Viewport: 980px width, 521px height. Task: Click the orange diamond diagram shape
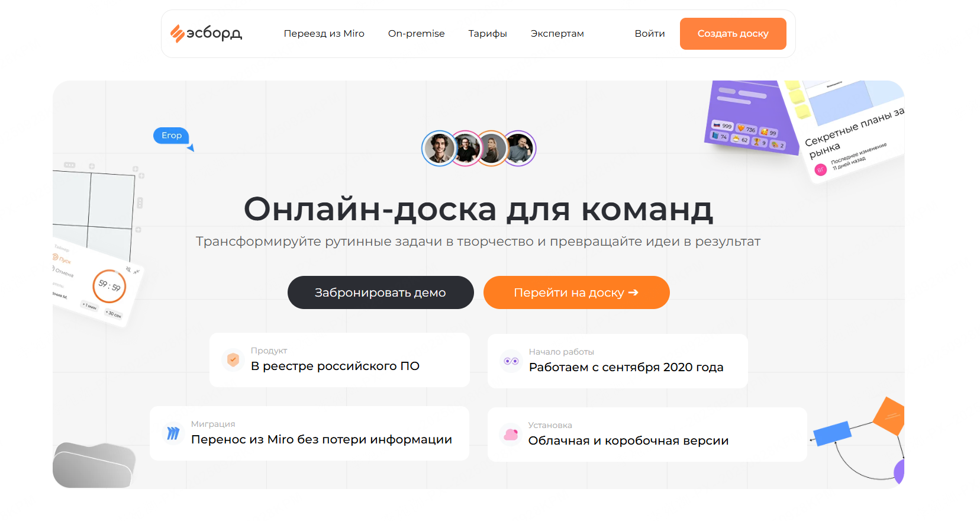tap(889, 416)
